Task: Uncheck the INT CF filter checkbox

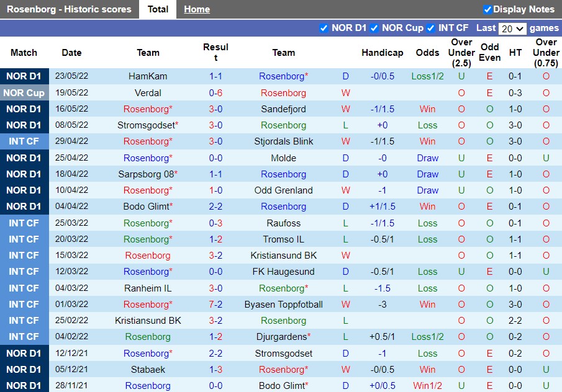Action: point(431,29)
